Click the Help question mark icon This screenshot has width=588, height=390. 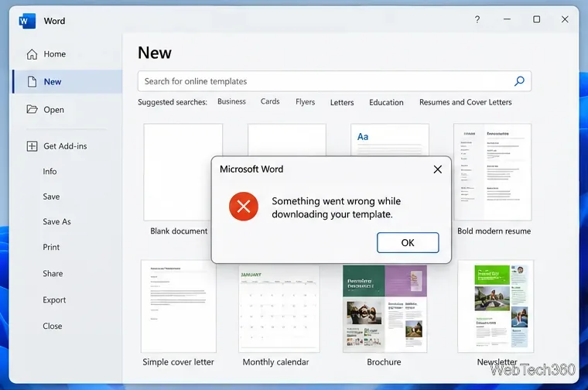[x=477, y=19]
